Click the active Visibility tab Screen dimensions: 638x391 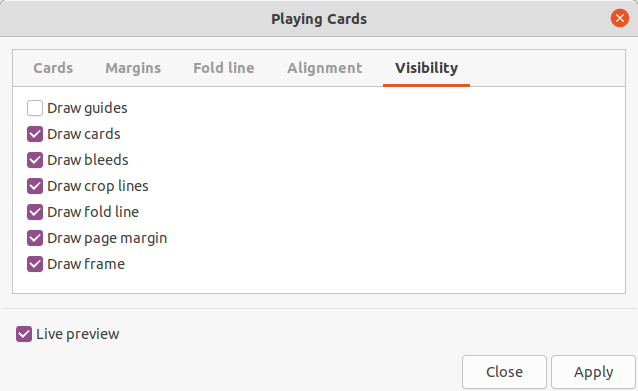tap(426, 68)
